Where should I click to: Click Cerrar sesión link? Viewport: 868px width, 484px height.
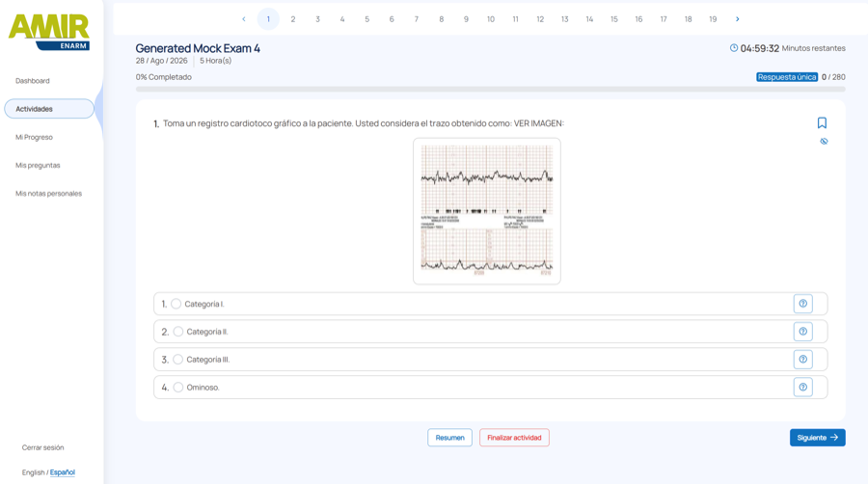point(42,447)
